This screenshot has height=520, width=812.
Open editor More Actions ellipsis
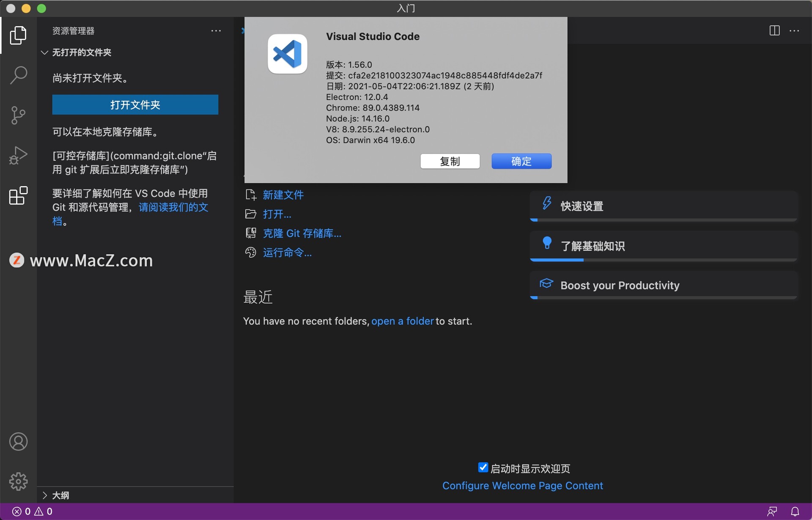pyautogui.click(x=794, y=30)
